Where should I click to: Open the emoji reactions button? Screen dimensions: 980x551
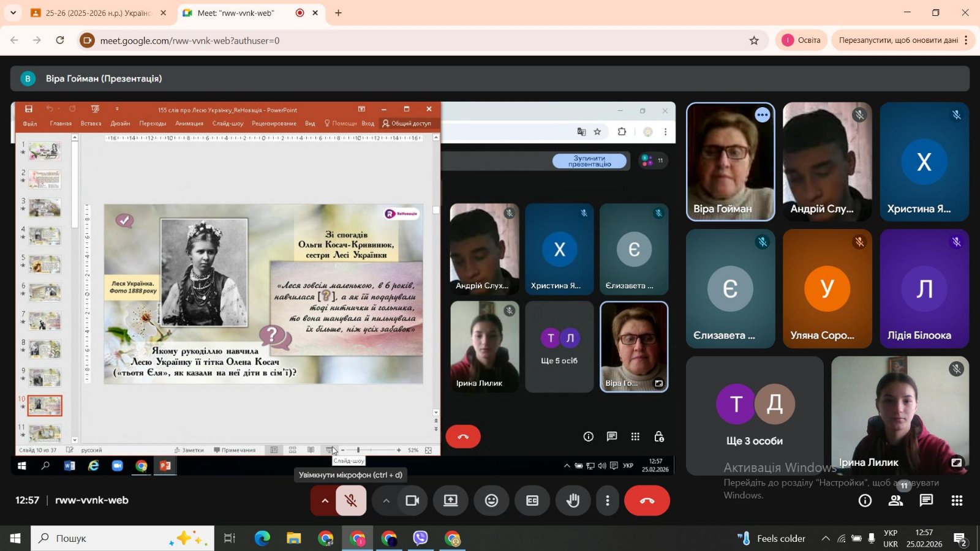[x=491, y=501]
